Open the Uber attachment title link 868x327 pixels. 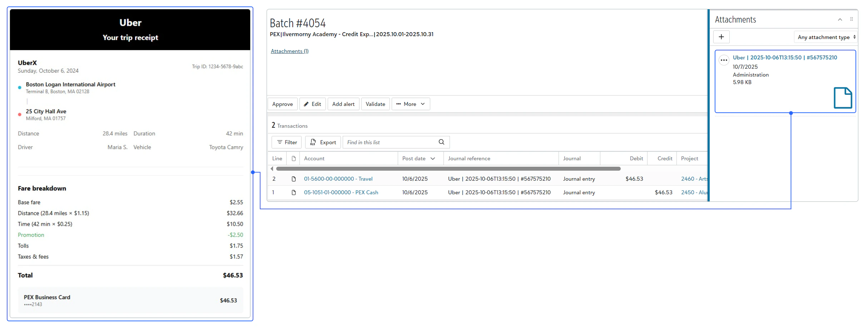tap(785, 58)
